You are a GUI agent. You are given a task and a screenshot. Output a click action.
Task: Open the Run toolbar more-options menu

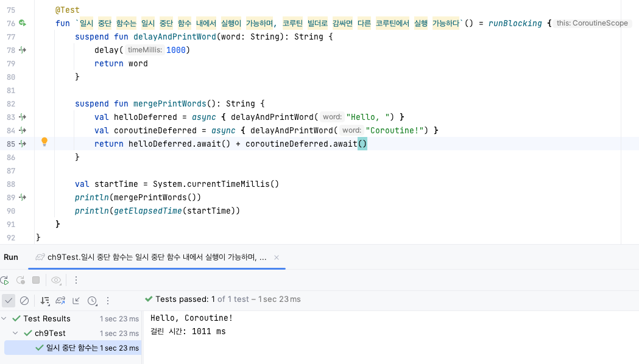(76, 280)
